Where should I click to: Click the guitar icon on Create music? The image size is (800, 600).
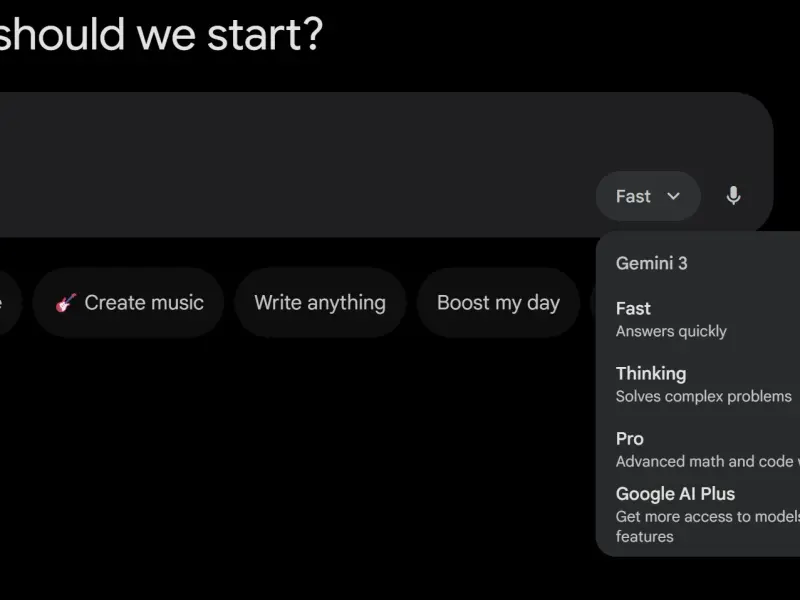(66, 303)
